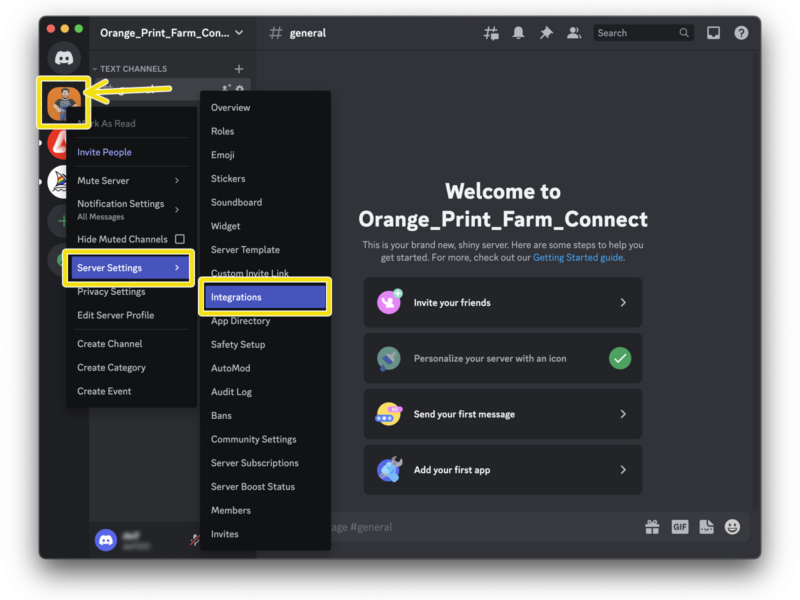Click inside the Search field

[640, 32]
